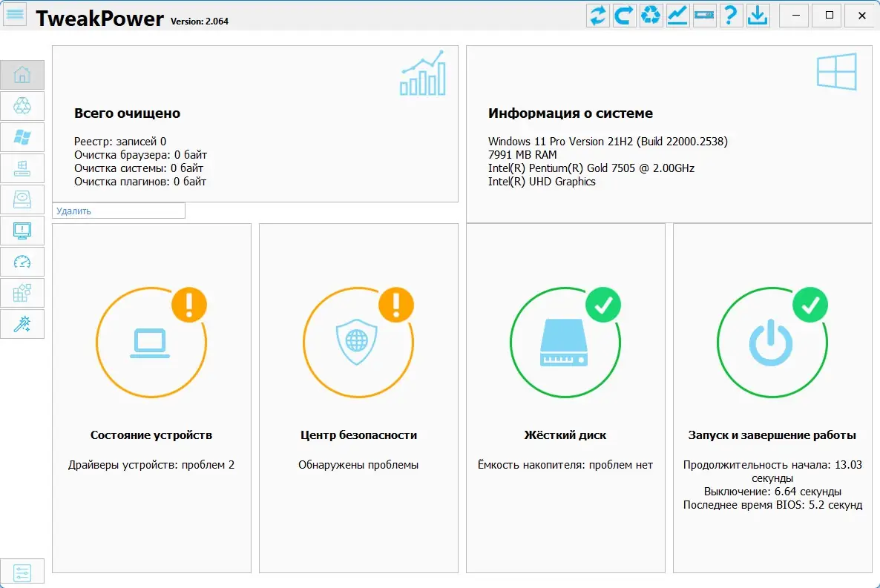The image size is (880, 588).
Task: Click the memory bar icon in the top toolbar
Action: point(704,15)
